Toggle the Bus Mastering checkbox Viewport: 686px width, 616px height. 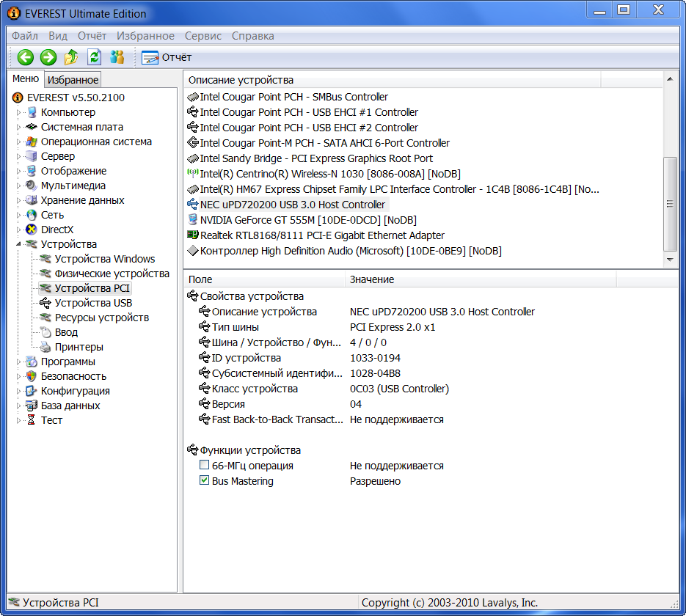click(x=205, y=481)
